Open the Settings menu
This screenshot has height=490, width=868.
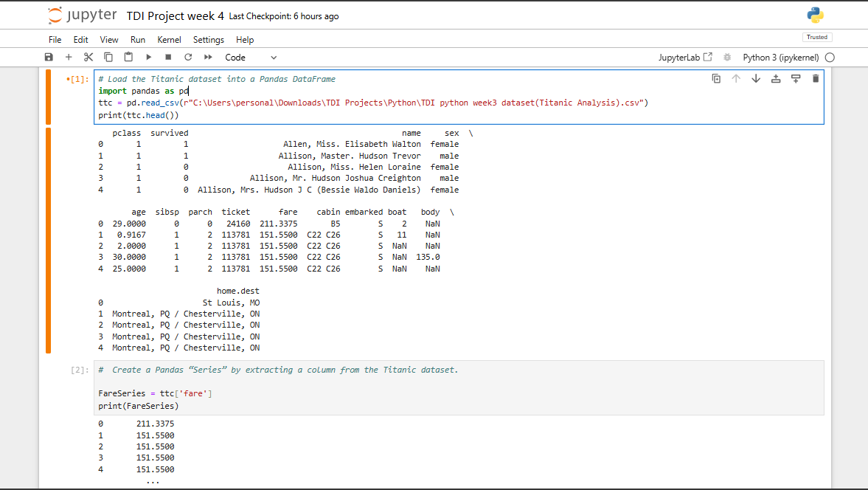tap(209, 40)
